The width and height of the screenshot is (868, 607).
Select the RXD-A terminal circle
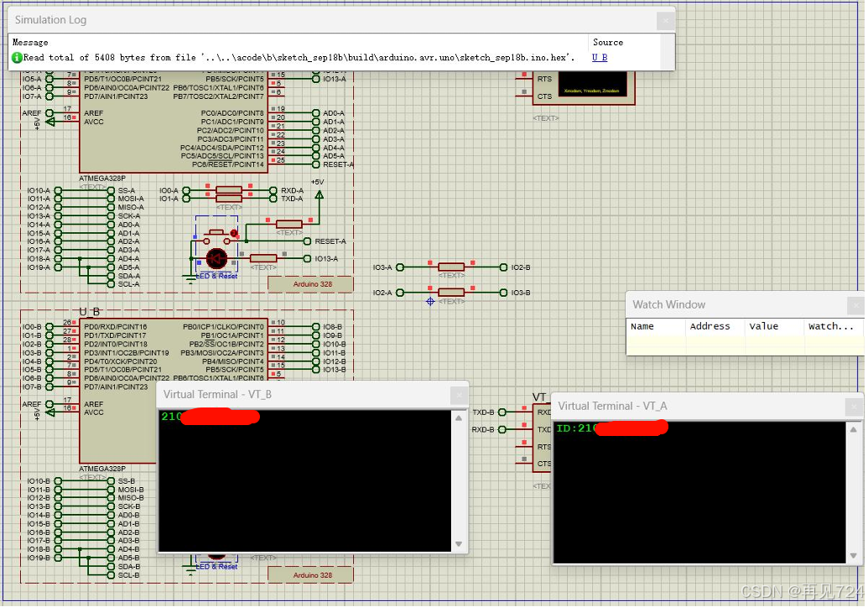pos(273,190)
